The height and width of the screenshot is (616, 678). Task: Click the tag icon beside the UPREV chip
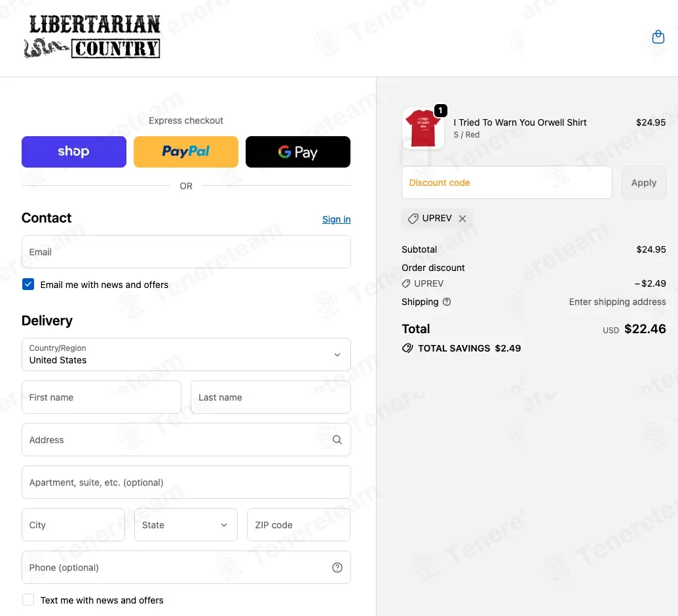[413, 219]
